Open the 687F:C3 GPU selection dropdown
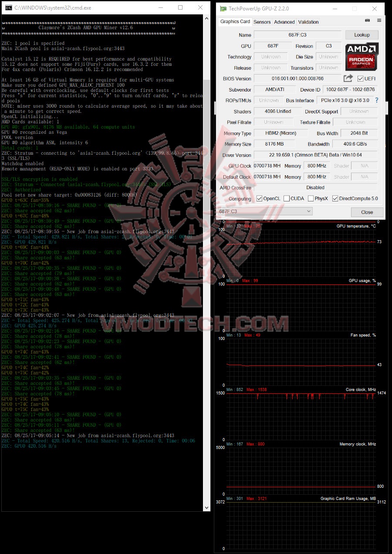 pos(265,211)
